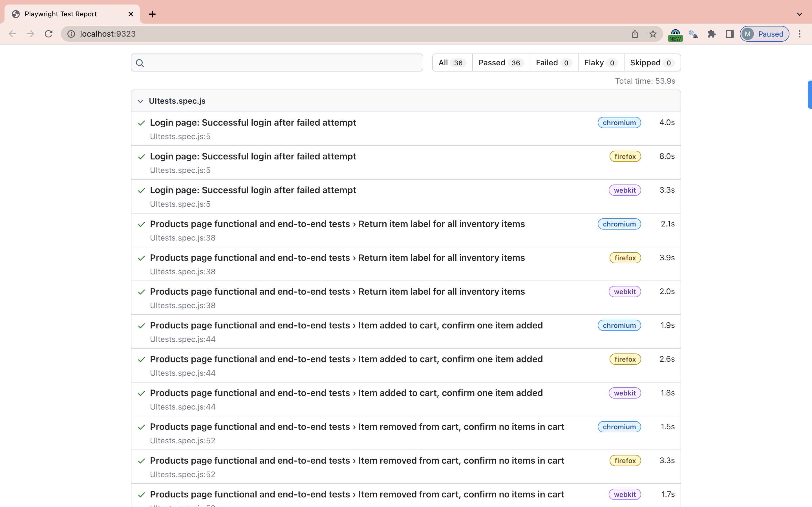Viewport: 812px width, 507px height.
Task: Toggle the browser side panel icon
Action: point(729,34)
